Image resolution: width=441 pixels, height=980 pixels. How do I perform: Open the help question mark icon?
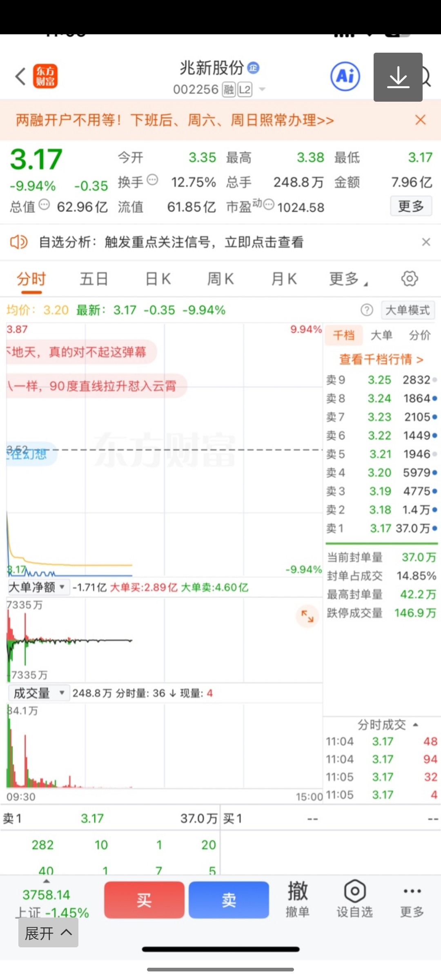[x=367, y=310]
